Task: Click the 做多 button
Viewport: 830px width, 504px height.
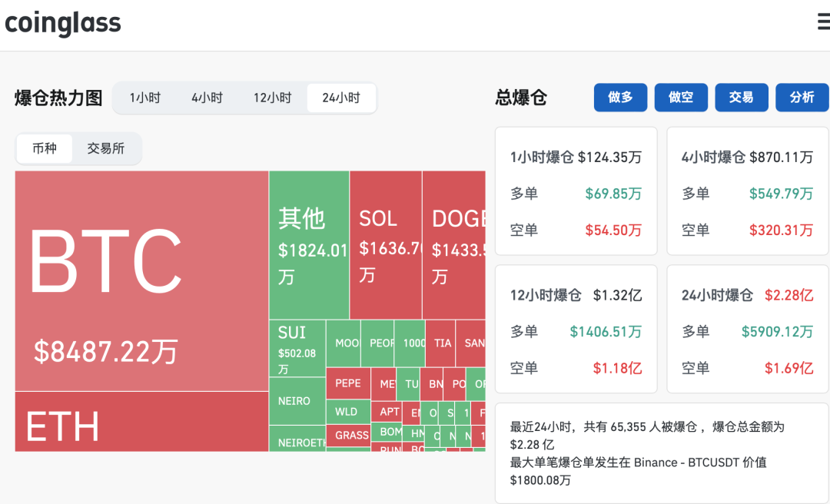Action: (x=620, y=98)
